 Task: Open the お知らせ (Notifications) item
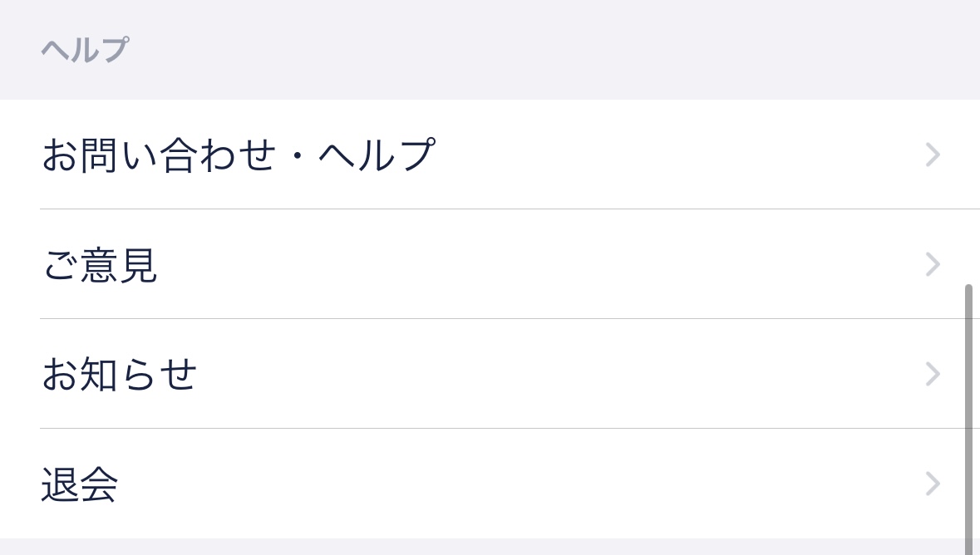[119, 374]
